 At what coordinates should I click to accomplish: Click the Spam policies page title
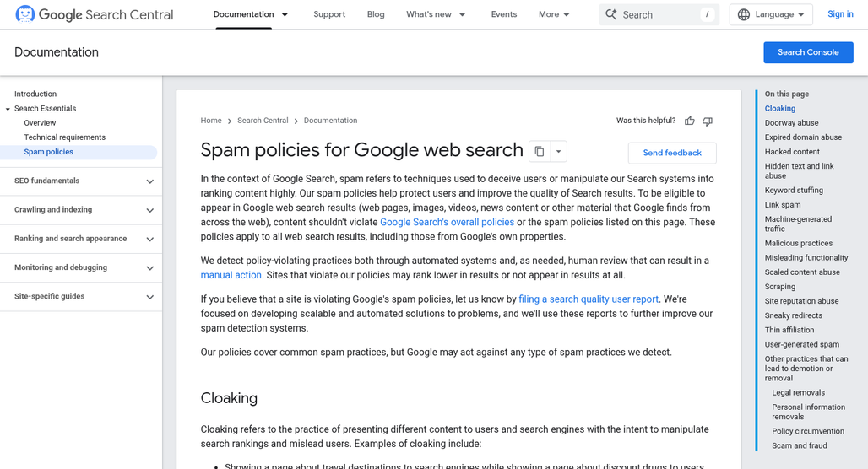click(361, 150)
